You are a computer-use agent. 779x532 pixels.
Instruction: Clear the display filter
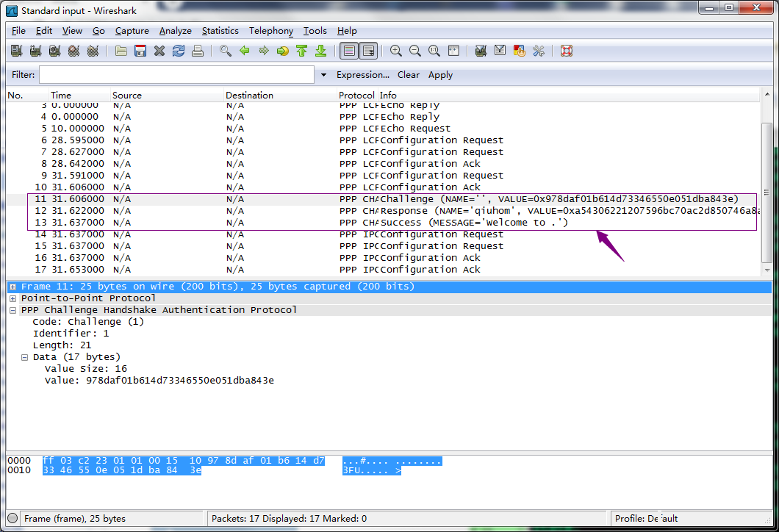(409, 75)
